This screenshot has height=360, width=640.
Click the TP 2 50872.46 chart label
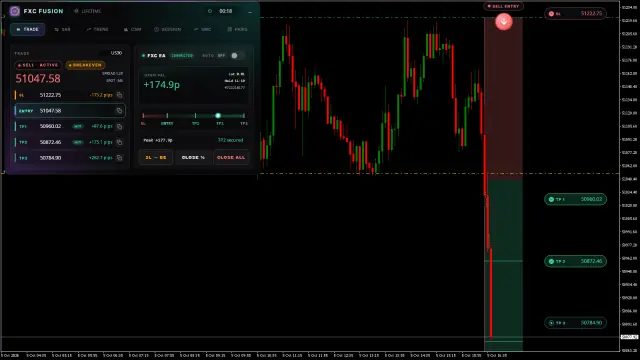(x=575, y=261)
